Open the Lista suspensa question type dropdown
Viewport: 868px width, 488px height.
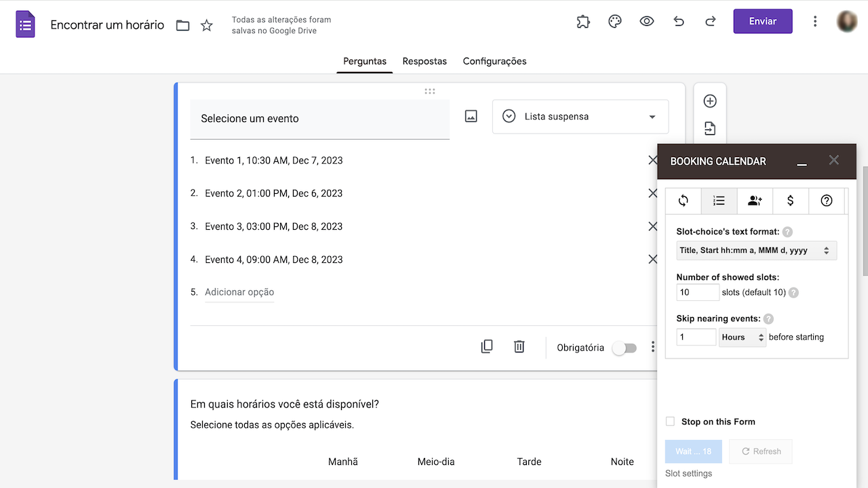(x=580, y=117)
